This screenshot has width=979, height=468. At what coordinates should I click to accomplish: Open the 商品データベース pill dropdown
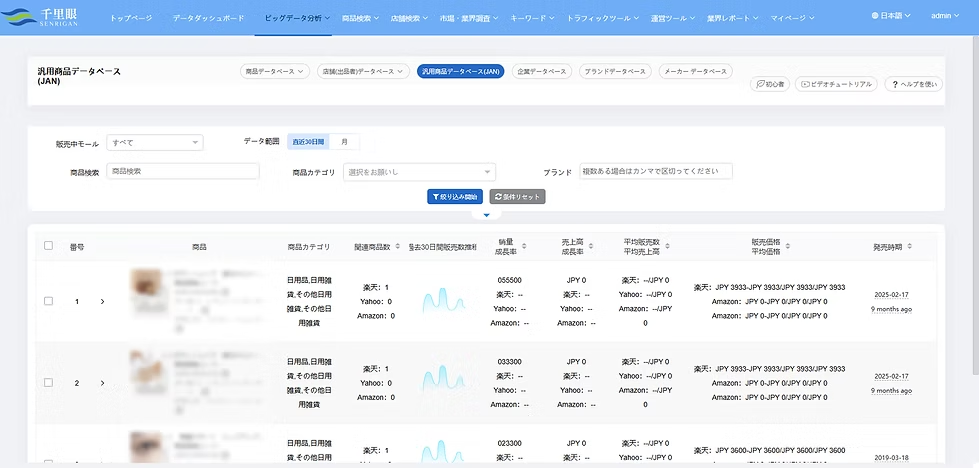tap(275, 71)
